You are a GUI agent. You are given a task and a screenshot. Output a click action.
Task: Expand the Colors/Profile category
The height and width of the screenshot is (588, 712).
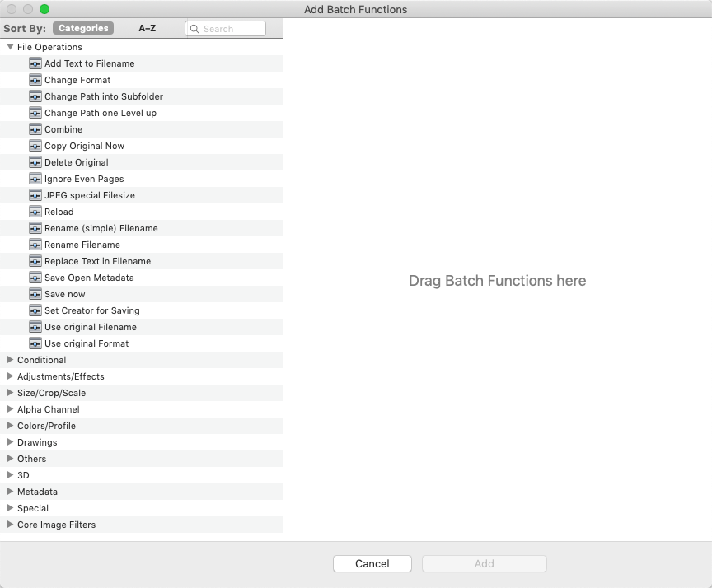pyautogui.click(x=10, y=426)
